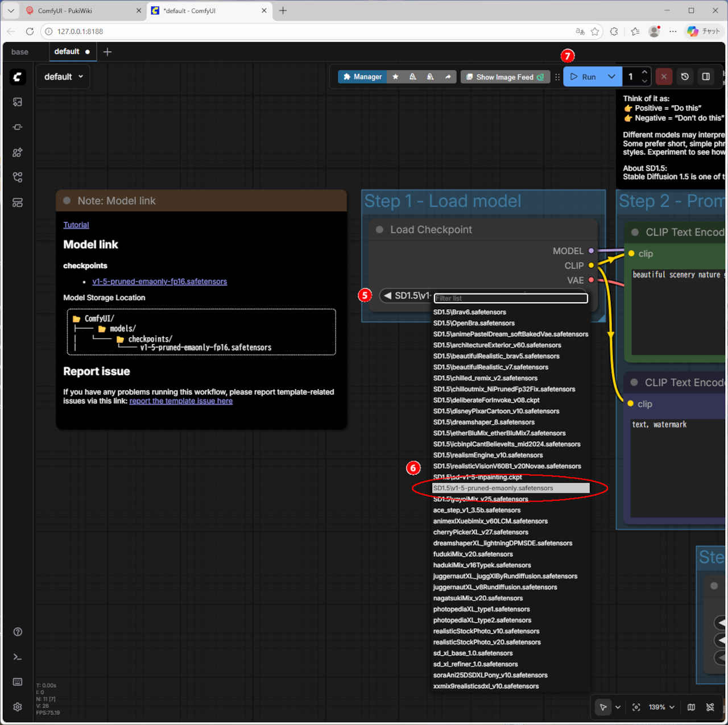Open the node library sidebar panel
728x725 pixels.
tap(18, 127)
